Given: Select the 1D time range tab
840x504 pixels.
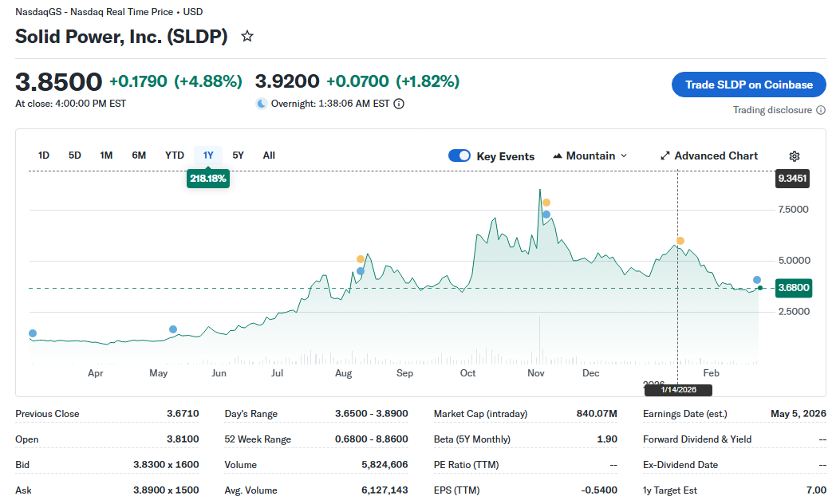Looking at the screenshot, I should tap(44, 156).
